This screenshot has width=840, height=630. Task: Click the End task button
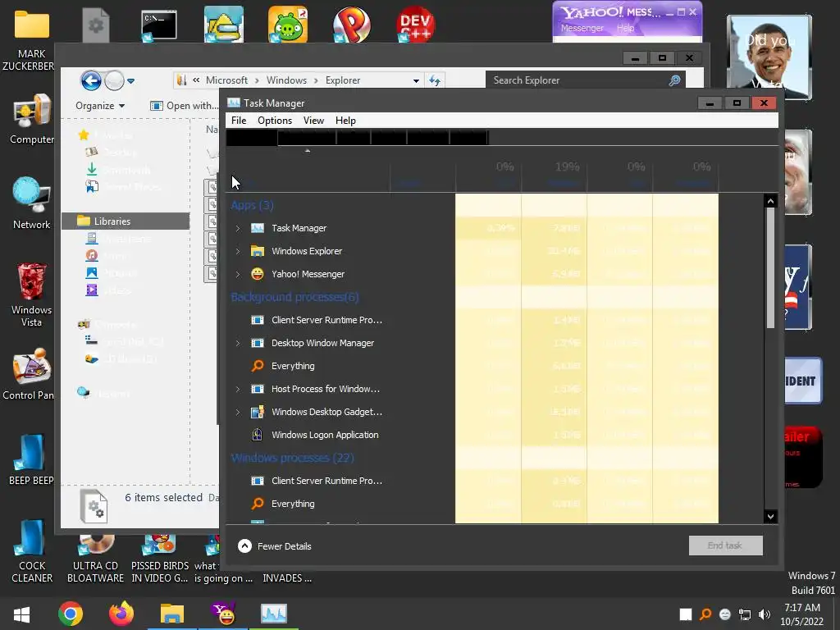coord(725,546)
